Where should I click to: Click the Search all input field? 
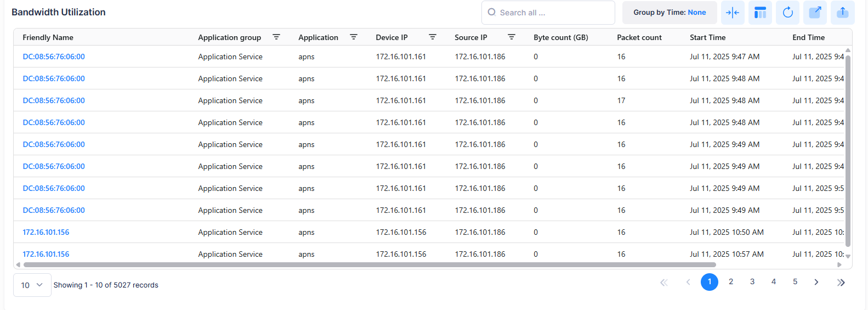coord(554,13)
